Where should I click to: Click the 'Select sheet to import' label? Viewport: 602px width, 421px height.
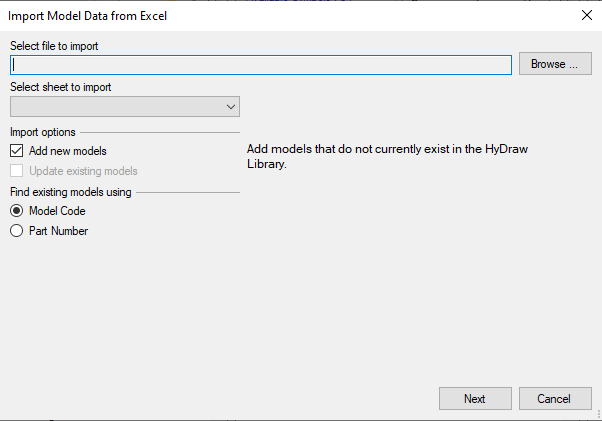pyautogui.click(x=61, y=87)
